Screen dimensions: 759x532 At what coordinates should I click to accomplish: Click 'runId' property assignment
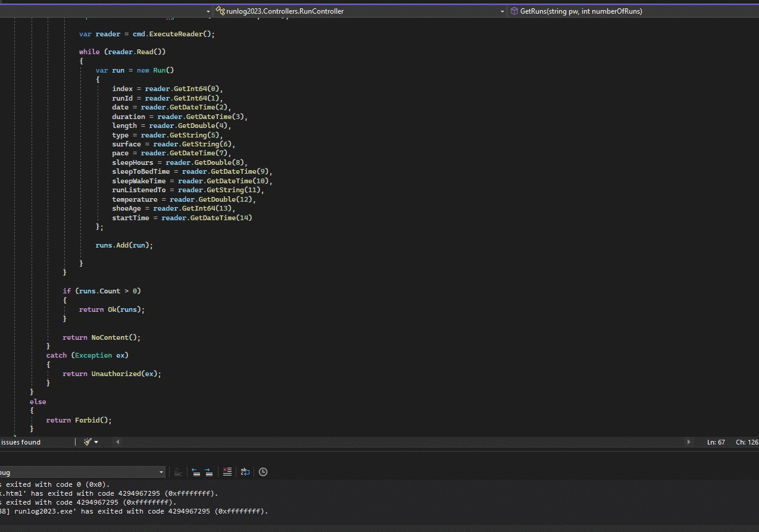167,98
